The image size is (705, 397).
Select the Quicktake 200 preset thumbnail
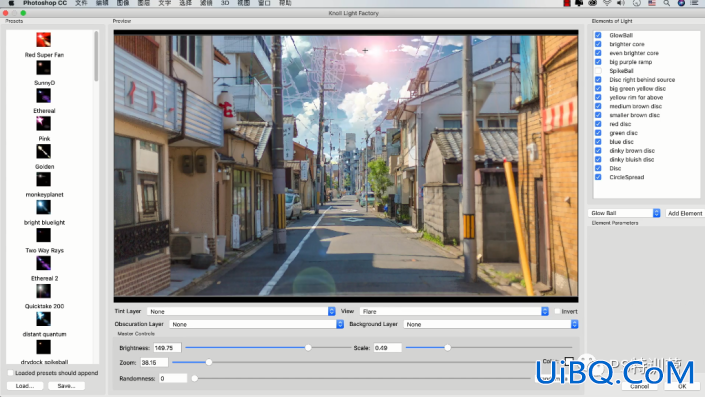click(44, 291)
